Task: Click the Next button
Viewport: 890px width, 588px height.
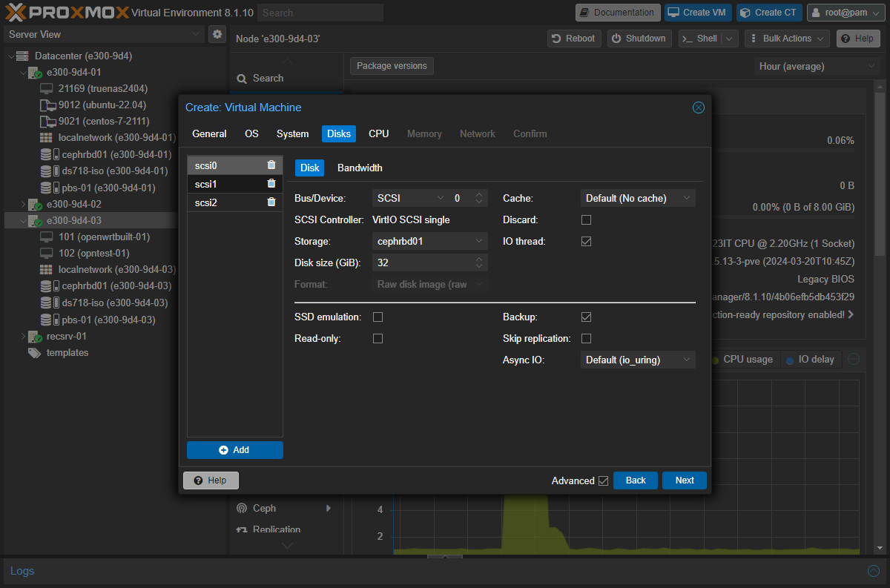Action: [x=685, y=480]
